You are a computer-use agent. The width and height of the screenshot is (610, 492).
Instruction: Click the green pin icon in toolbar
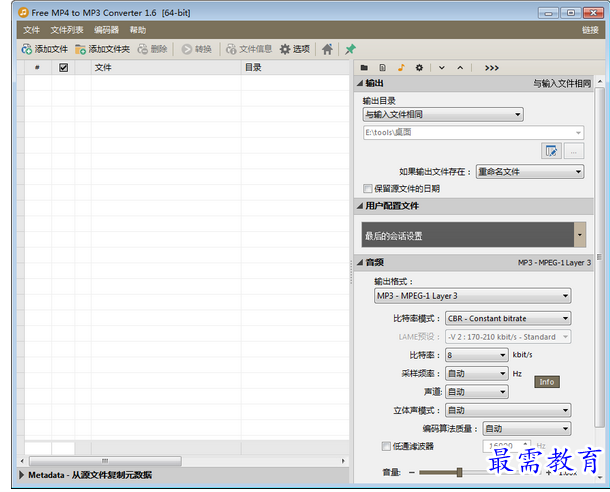coord(350,49)
